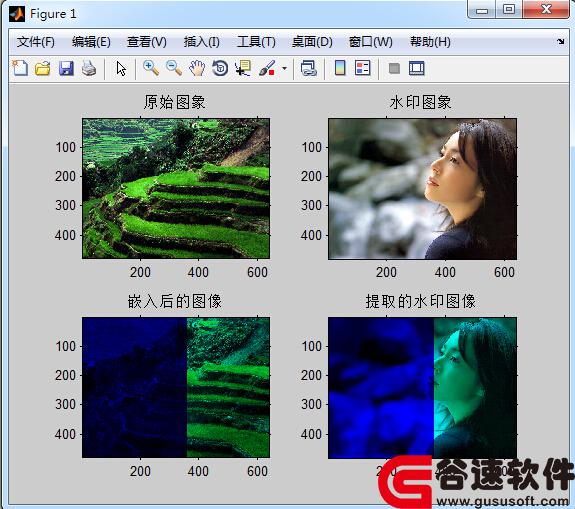Click the MATLAB logo in title bar
Image resolution: width=575 pixels, height=509 pixels.
(17, 14)
